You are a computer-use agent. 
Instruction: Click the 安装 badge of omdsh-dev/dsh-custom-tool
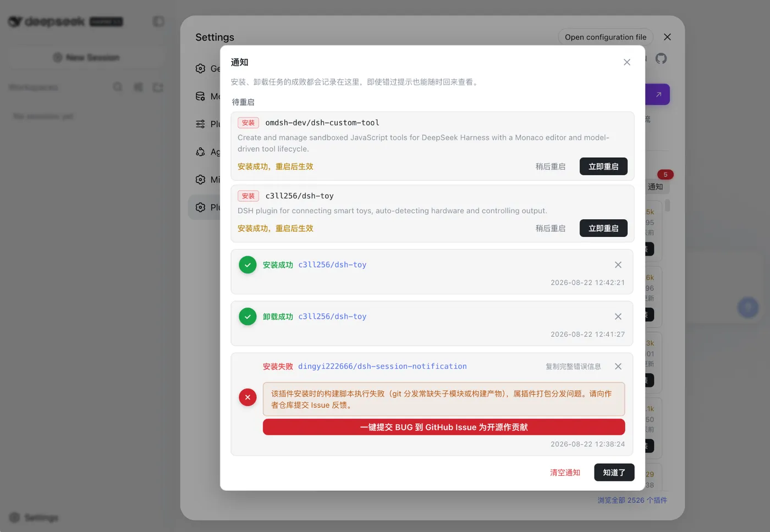click(x=248, y=123)
